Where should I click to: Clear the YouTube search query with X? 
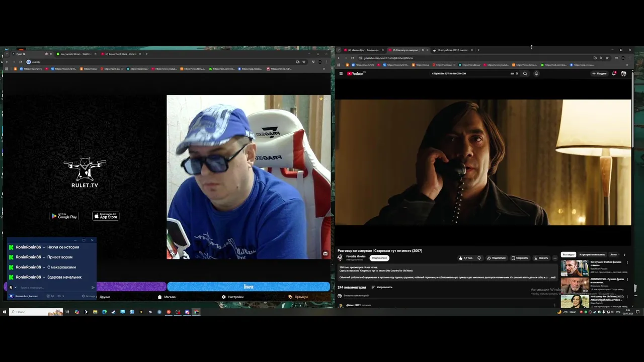(517, 73)
